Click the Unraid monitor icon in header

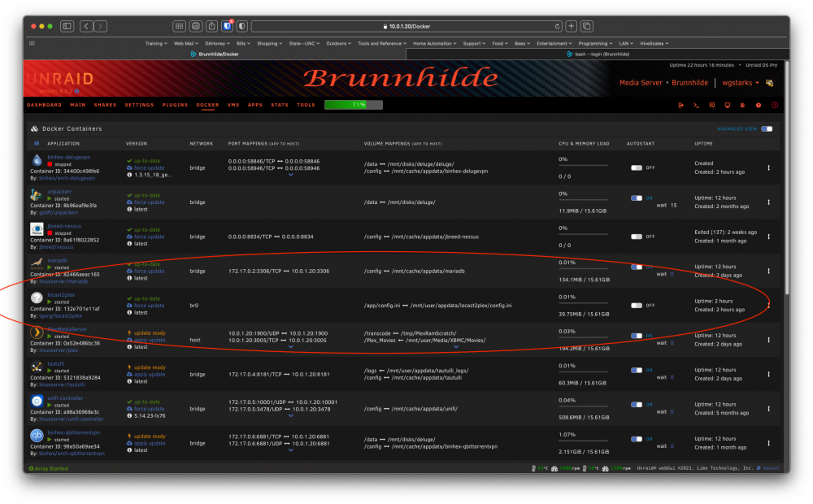tap(728, 105)
